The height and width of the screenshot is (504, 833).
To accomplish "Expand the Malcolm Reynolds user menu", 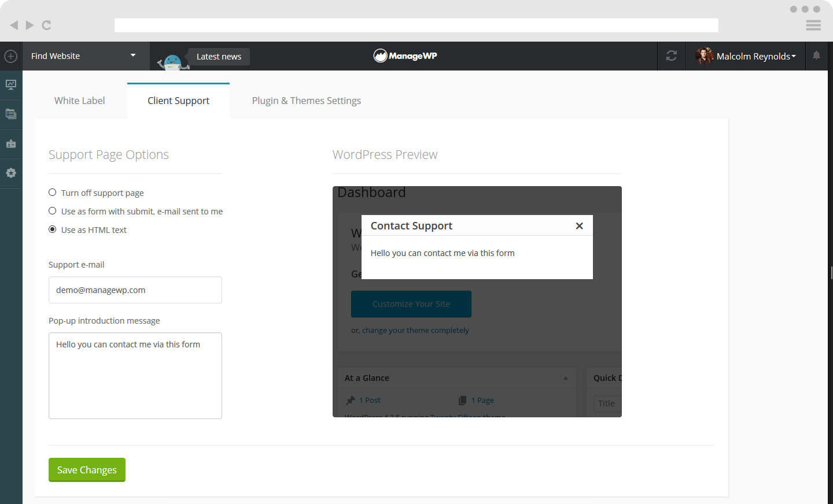I will (756, 57).
